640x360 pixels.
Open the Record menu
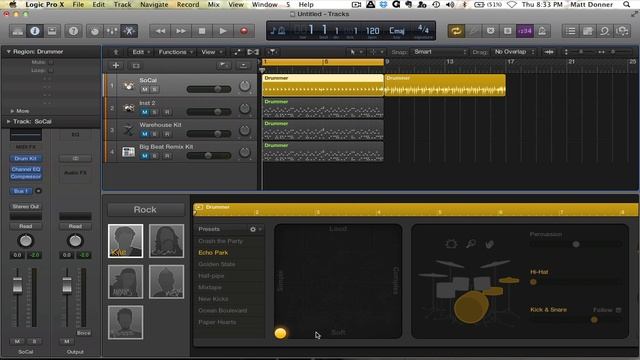pos(188,4)
